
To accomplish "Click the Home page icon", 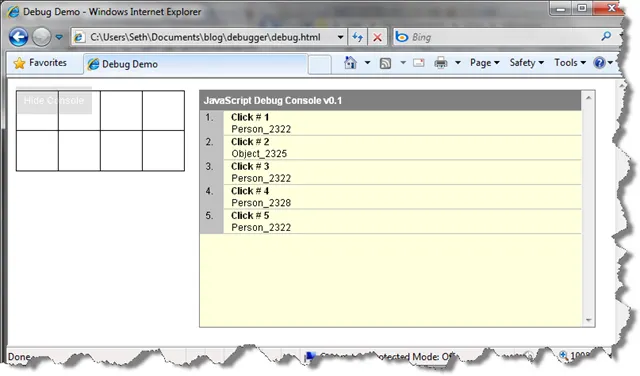I will pos(350,62).
